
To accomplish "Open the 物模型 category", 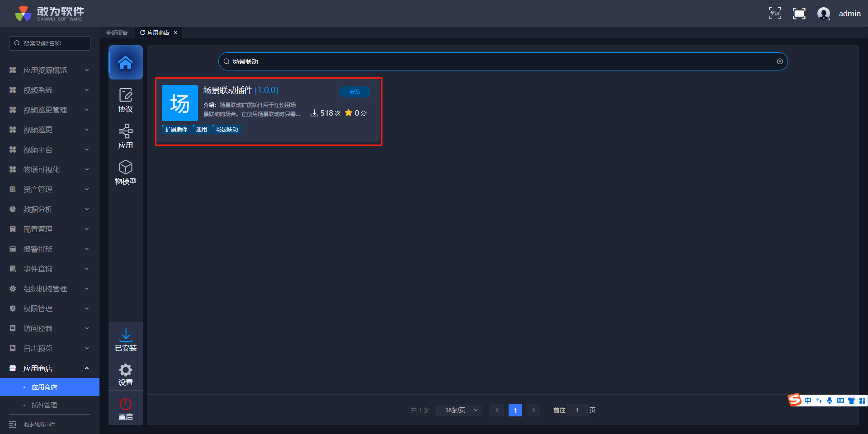I will [126, 173].
